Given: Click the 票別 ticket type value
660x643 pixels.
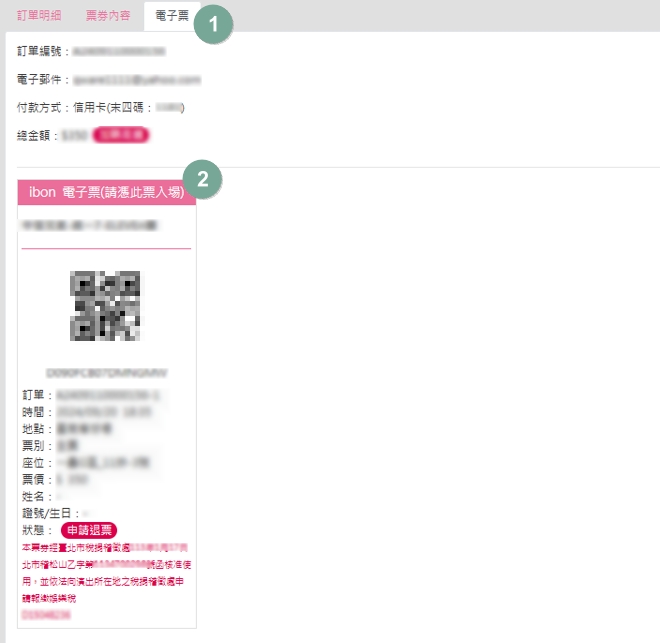Looking at the screenshot, I should point(68,445).
